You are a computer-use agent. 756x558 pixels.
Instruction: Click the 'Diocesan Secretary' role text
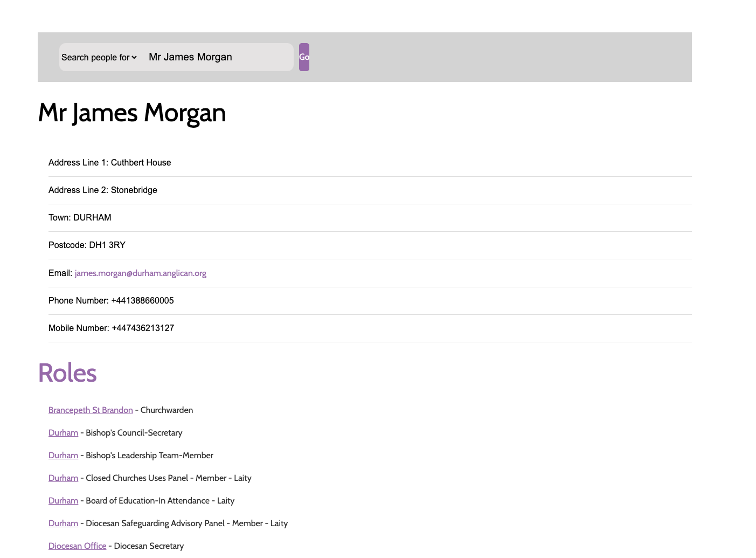tap(149, 546)
